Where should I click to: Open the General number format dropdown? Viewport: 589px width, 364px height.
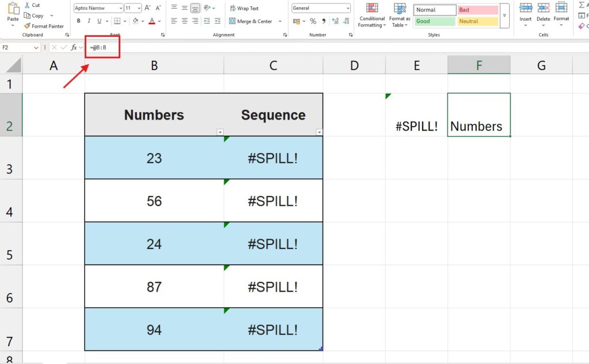coord(348,8)
